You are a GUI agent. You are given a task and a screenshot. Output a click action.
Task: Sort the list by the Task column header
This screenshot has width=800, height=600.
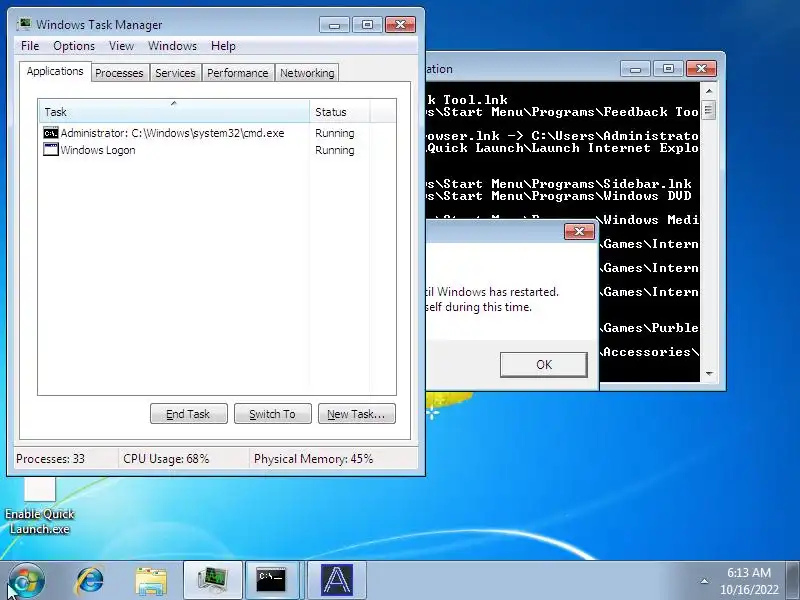pos(173,112)
